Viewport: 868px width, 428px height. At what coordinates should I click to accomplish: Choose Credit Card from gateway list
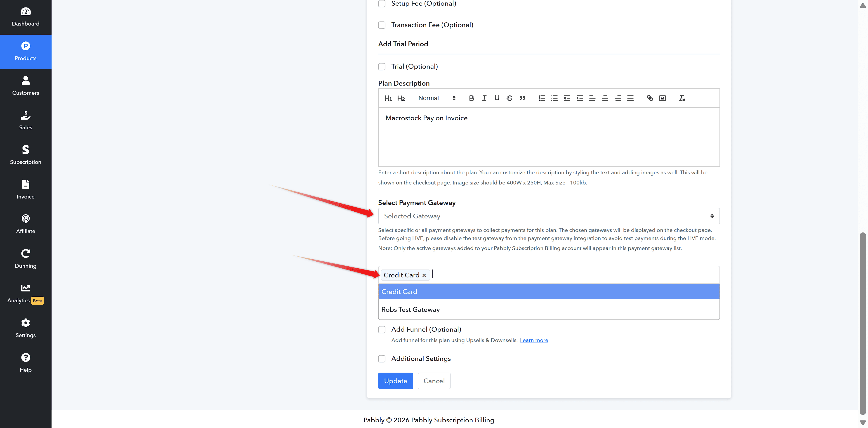pyautogui.click(x=549, y=291)
